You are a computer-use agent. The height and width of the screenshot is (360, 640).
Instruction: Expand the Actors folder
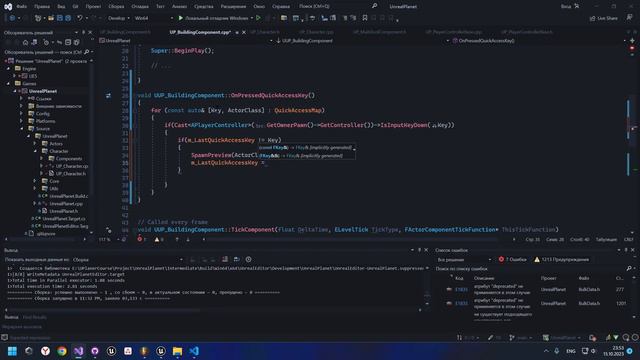(35, 143)
